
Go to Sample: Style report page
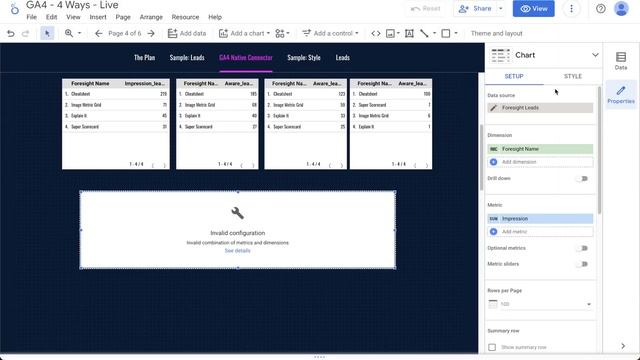[304, 58]
